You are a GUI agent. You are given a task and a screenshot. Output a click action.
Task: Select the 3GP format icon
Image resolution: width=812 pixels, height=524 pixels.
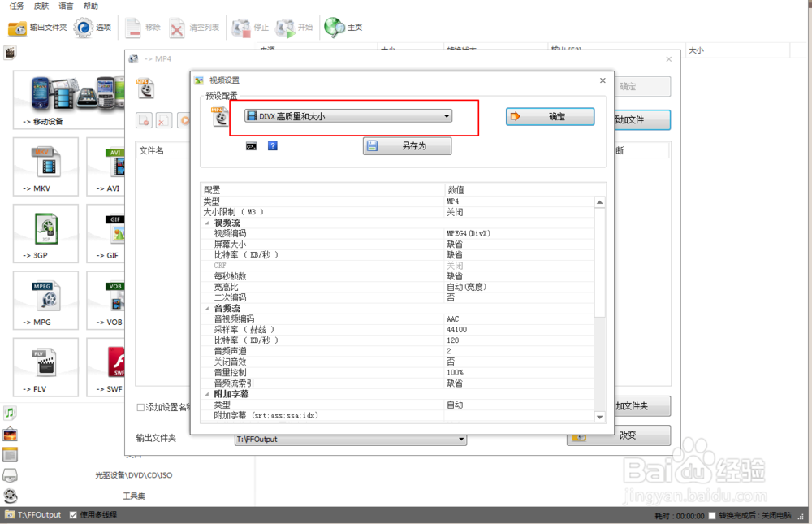click(45, 234)
